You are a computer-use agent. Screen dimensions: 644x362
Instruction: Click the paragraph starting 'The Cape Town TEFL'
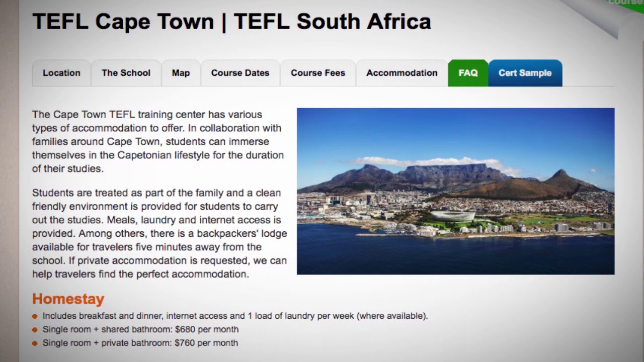point(158,141)
